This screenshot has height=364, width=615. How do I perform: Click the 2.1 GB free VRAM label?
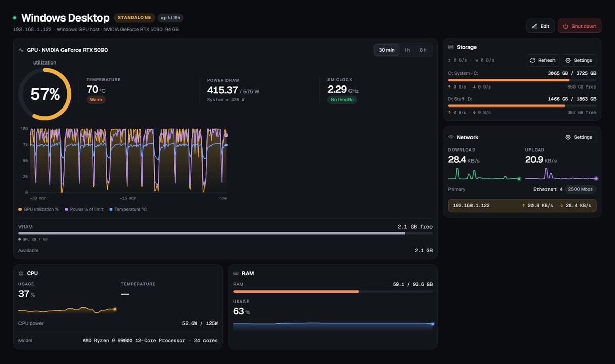tap(415, 226)
